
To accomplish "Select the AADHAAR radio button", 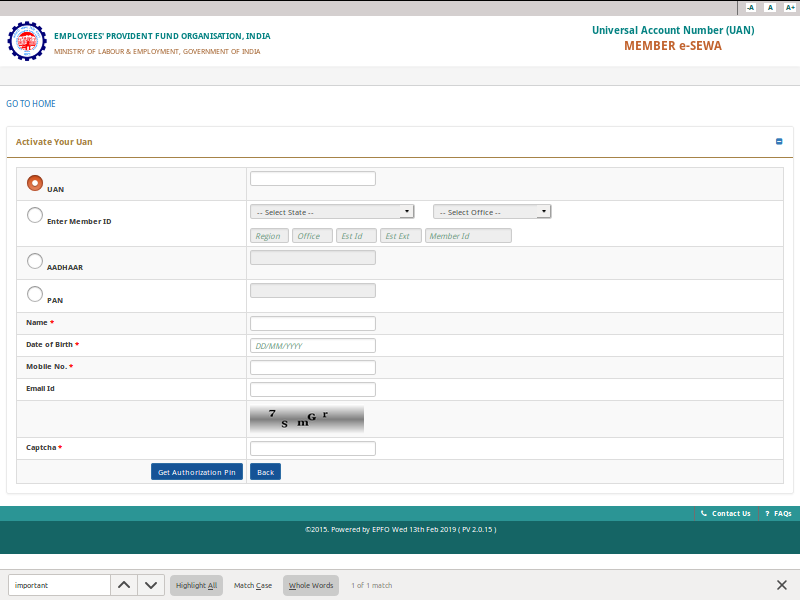I will pyautogui.click(x=35, y=260).
